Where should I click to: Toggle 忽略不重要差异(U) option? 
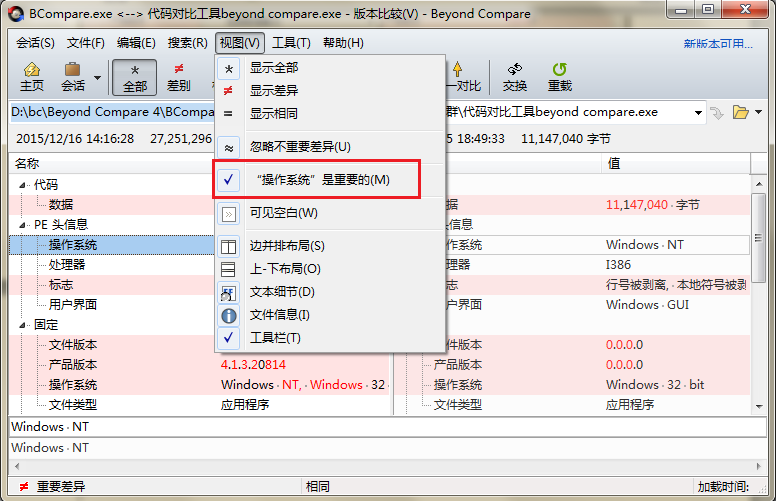330,147
